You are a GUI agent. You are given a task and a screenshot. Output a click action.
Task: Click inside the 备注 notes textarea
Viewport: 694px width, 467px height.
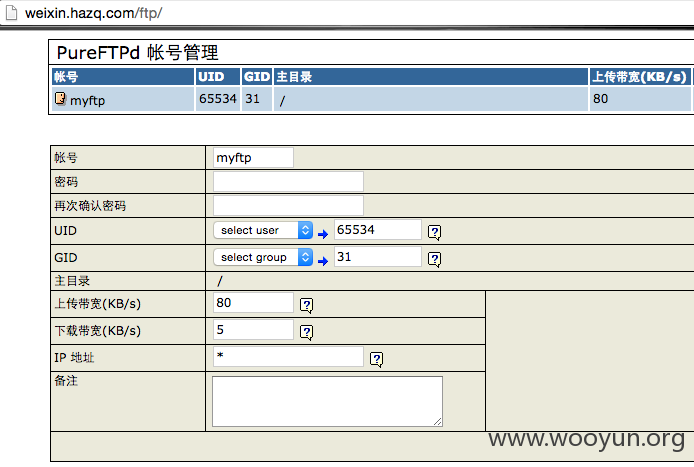(327, 401)
